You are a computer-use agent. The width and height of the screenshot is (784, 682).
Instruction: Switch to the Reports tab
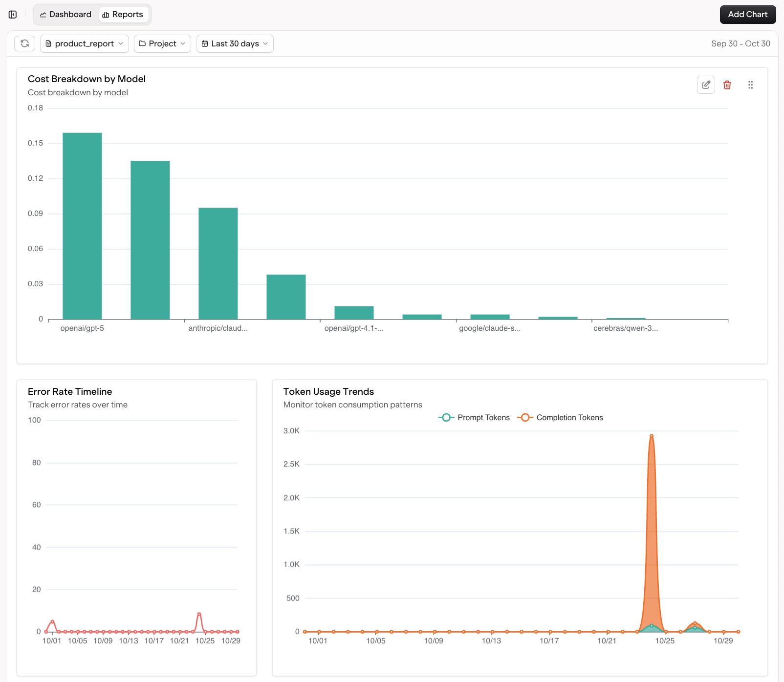(123, 15)
